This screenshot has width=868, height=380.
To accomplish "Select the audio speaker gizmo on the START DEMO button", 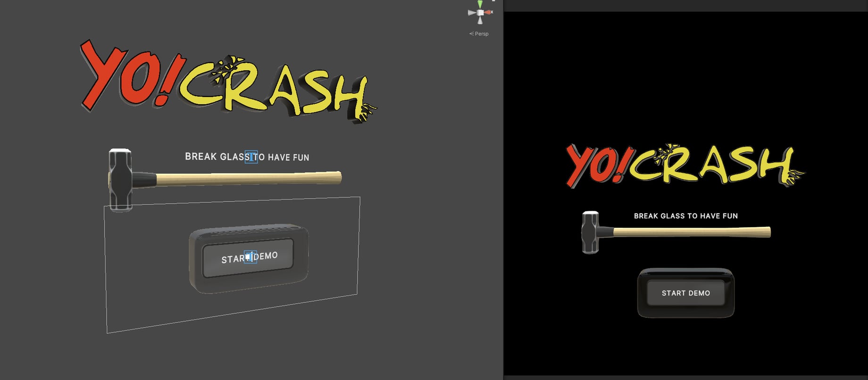I will (x=250, y=257).
